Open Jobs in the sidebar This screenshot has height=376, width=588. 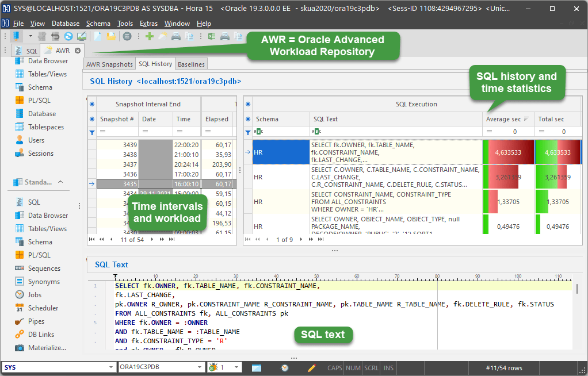[28, 295]
